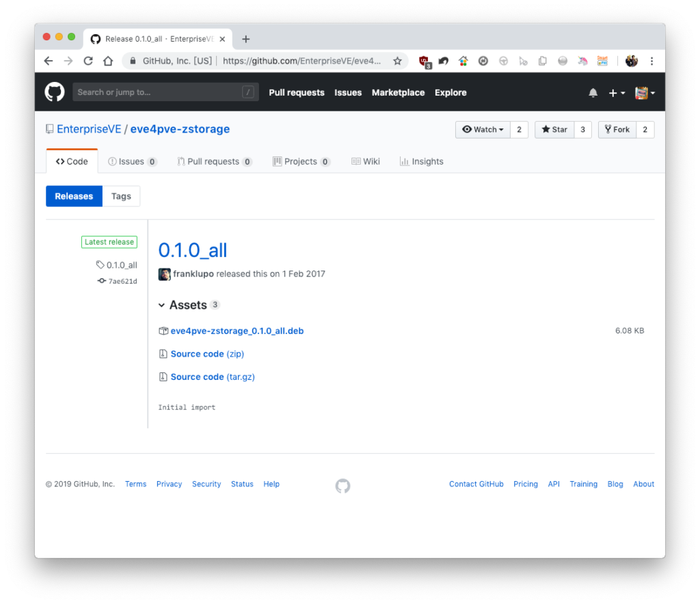
Task: Open the Insights repository tab
Action: [x=421, y=161]
